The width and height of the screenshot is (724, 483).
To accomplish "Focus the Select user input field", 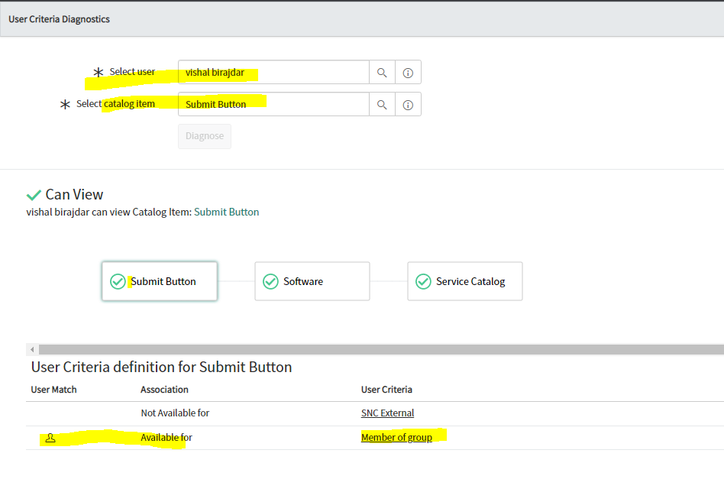I will (273, 72).
